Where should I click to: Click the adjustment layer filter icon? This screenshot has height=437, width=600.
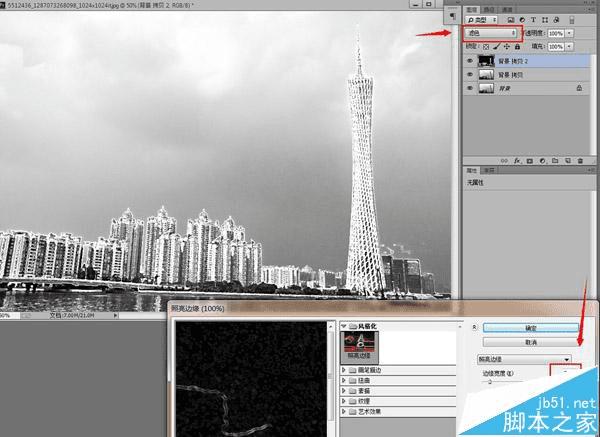point(522,19)
